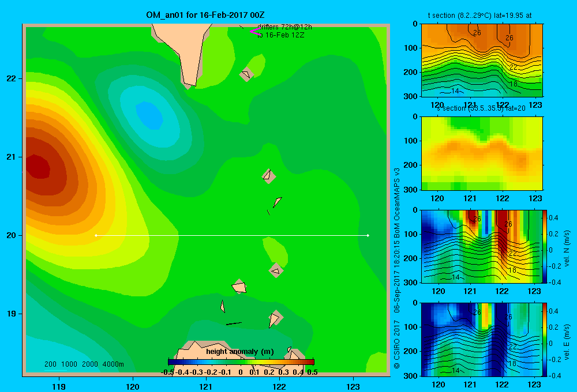Click the 't section (8.2..29°C) lat=19.95' title
Screen dimensions: 577x392
point(479,16)
